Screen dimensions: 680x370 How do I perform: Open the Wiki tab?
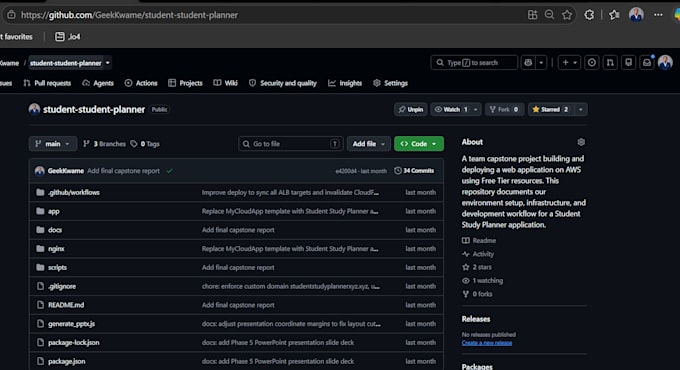226,83
